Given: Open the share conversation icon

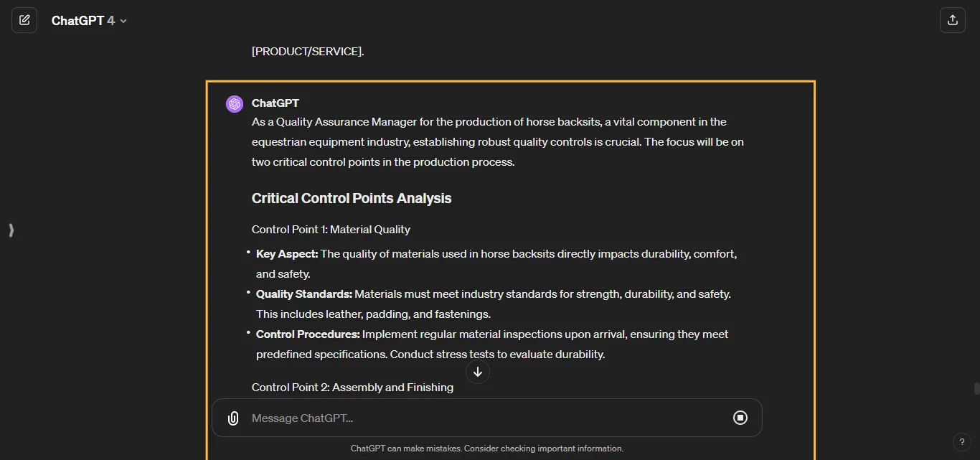Looking at the screenshot, I should pos(953,20).
